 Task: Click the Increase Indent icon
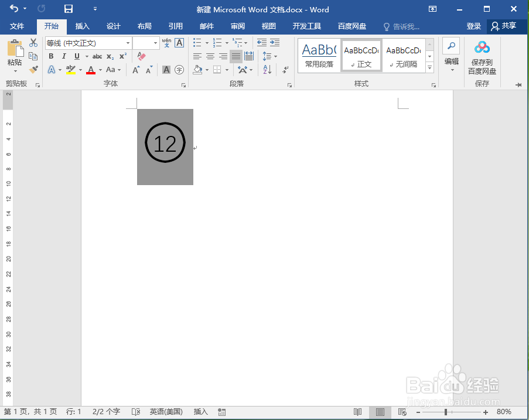[275, 43]
